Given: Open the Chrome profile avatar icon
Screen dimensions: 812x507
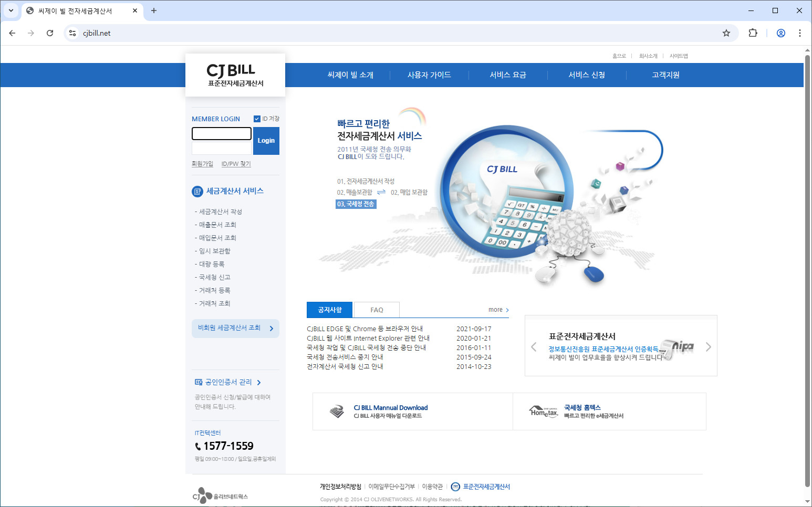Looking at the screenshot, I should pos(781,33).
